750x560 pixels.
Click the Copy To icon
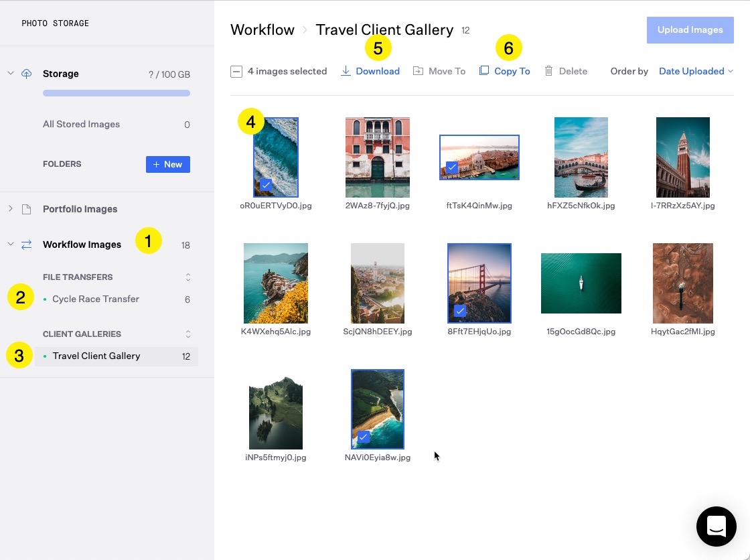point(484,71)
